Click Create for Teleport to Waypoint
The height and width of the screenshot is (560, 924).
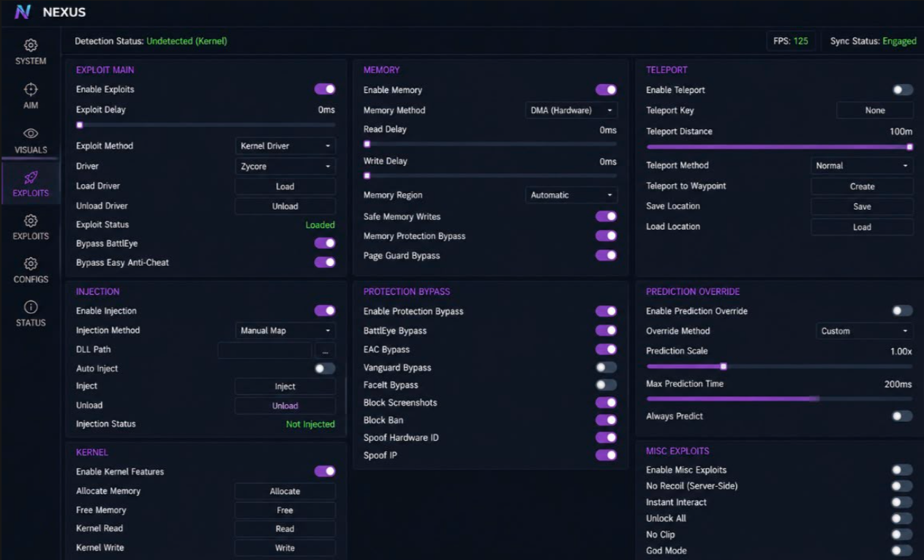862,186
